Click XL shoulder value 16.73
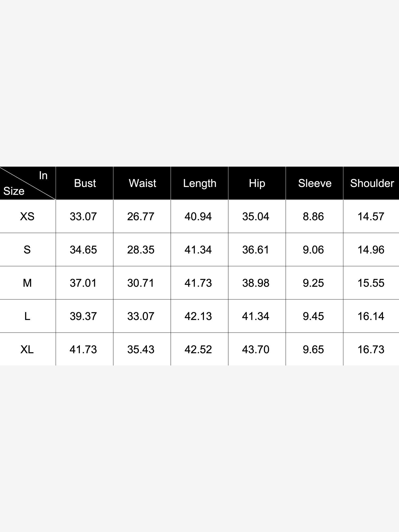The height and width of the screenshot is (532, 399). point(371,350)
